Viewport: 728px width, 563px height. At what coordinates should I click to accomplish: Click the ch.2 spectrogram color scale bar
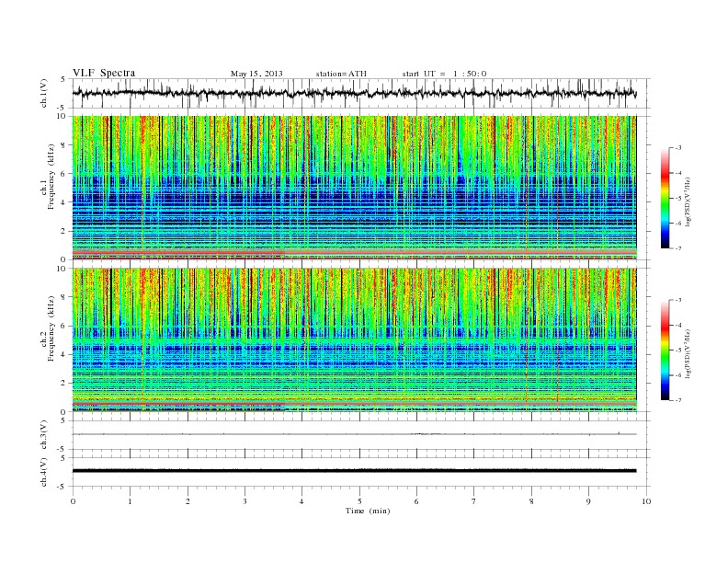pos(665,350)
